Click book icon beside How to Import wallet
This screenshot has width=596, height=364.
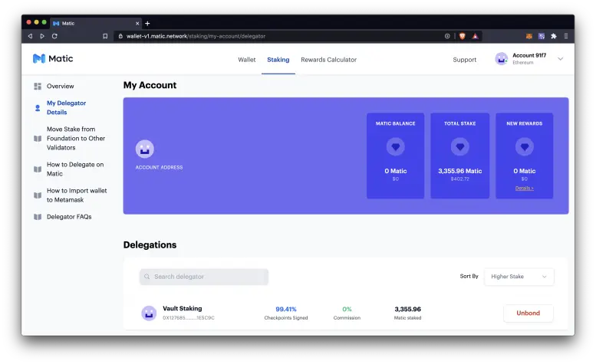point(38,195)
